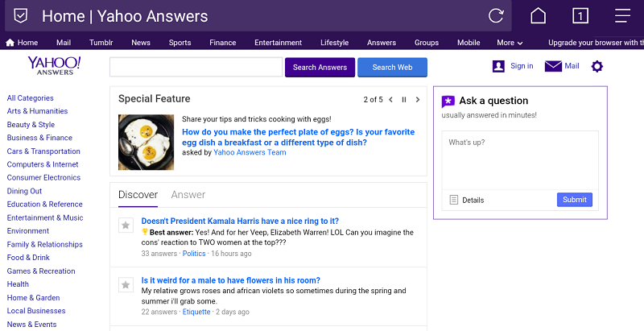Screen dimensions: 644x331
Task: Click the Yahoo Answers logo
Action: 54,66
